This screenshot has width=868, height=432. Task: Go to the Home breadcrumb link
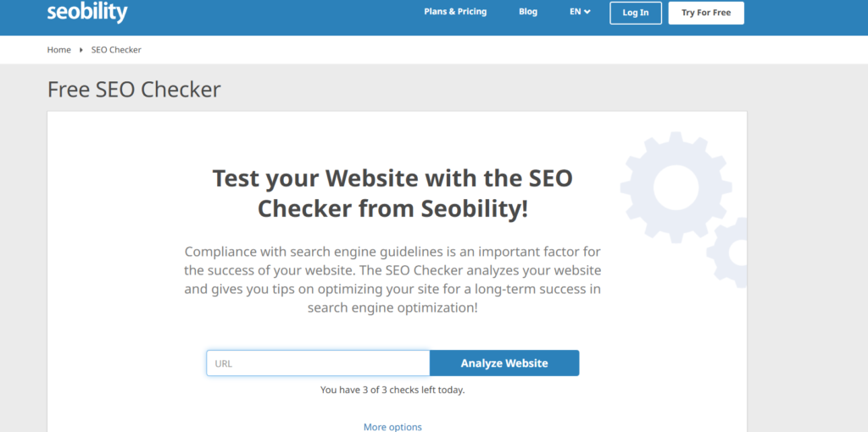coord(58,50)
